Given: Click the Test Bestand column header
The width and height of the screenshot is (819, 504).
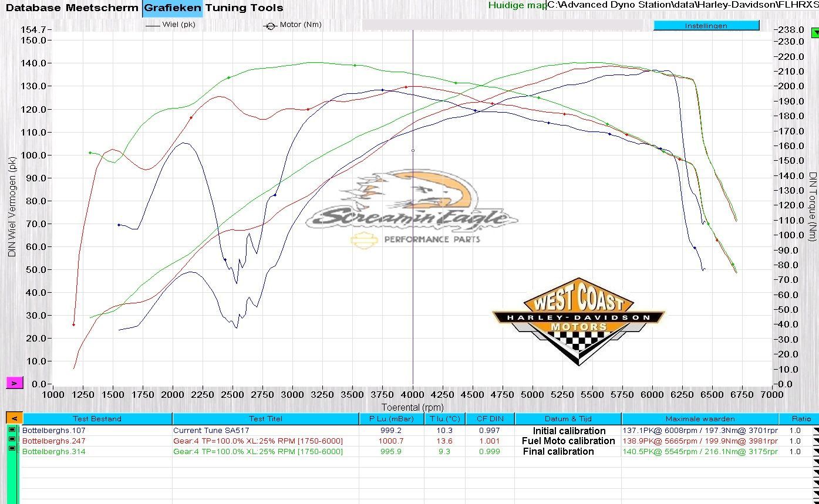Looking at the screenshot, I should coord(97,419).
